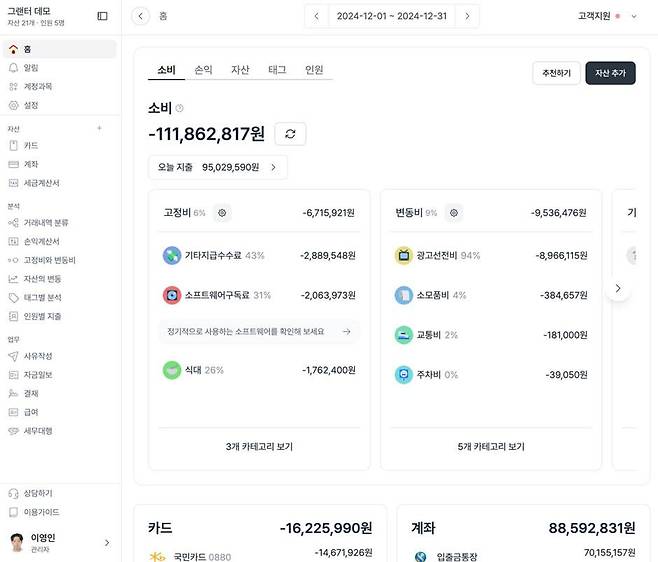Open 카드 in the sidebar
Image resolution: width=658 pixels, height=562 pixels.
pyautogui.click(x=59, y=146)
